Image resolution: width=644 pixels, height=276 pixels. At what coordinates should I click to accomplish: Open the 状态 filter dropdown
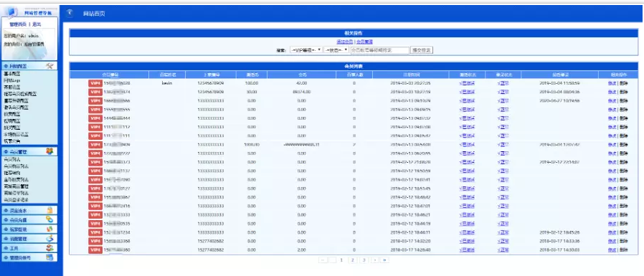tap(336, 50)
